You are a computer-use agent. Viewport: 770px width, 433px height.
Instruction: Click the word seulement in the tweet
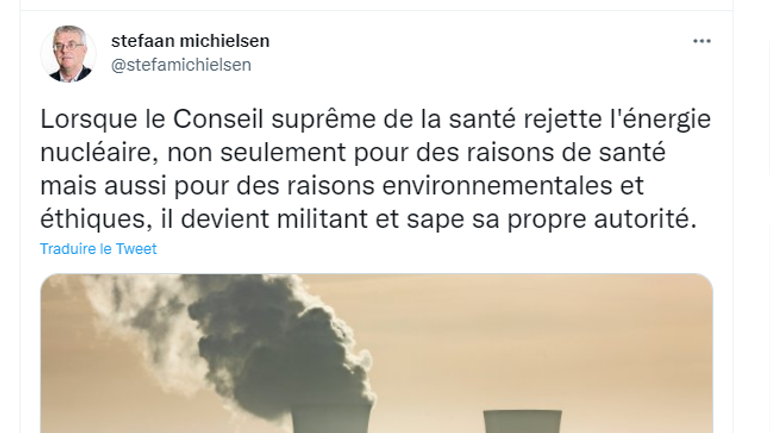point(283,152)
